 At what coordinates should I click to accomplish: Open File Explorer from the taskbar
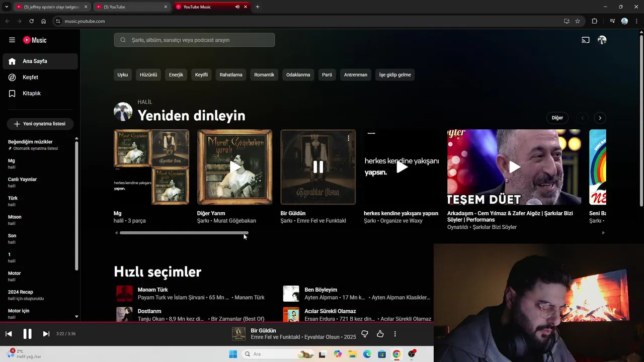point(352,354)
